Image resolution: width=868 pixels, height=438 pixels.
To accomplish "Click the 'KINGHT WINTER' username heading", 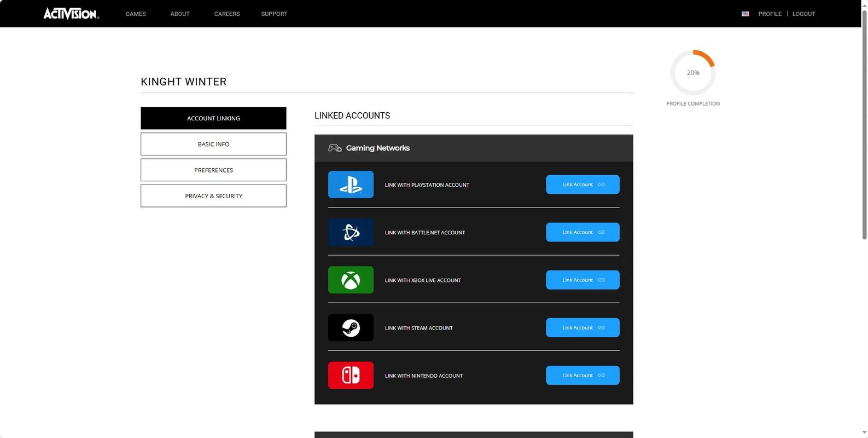I will pyautogui.click(x=184, y=82).
